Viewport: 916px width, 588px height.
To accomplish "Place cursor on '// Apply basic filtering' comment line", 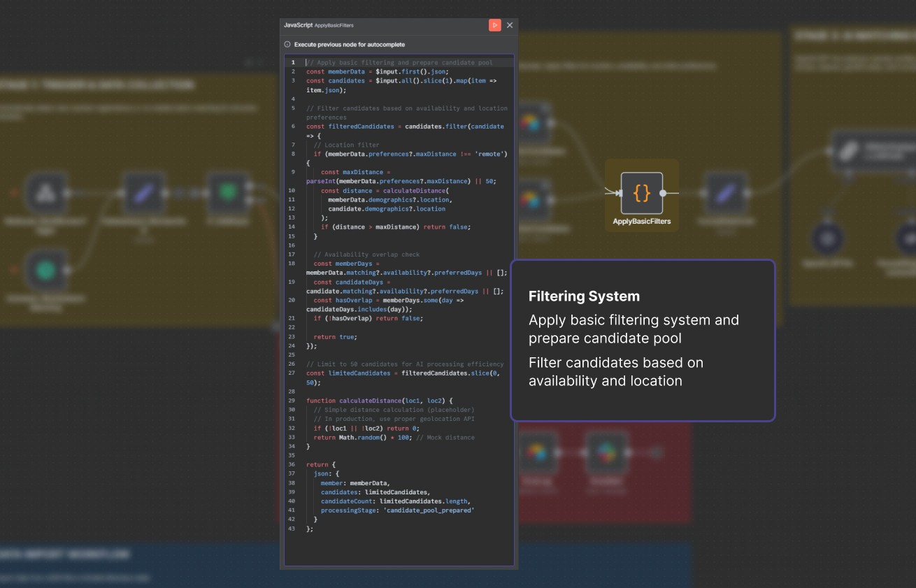I will pyautogui.click(x=400, y=63).
